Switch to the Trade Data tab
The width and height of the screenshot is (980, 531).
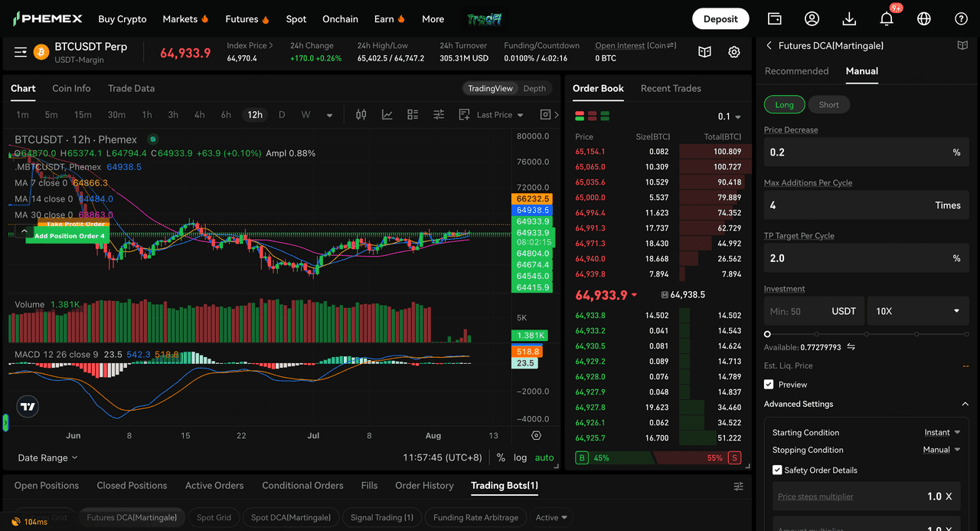click(131, 88)
